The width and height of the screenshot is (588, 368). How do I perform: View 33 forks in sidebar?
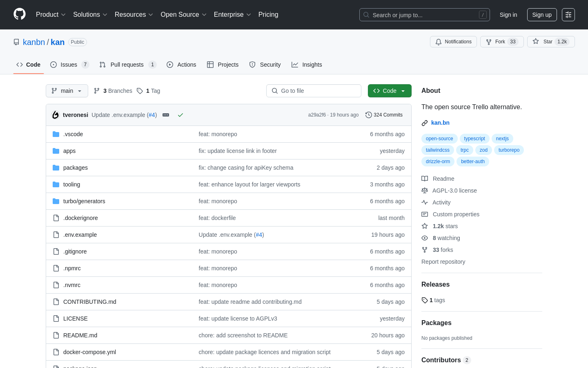click(x=437, y=250)
